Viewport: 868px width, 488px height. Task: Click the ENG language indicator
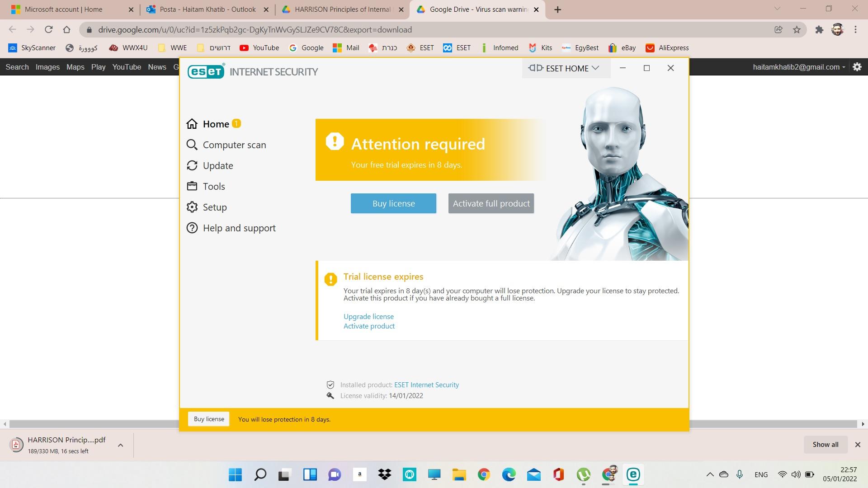(x=761, y=474)
